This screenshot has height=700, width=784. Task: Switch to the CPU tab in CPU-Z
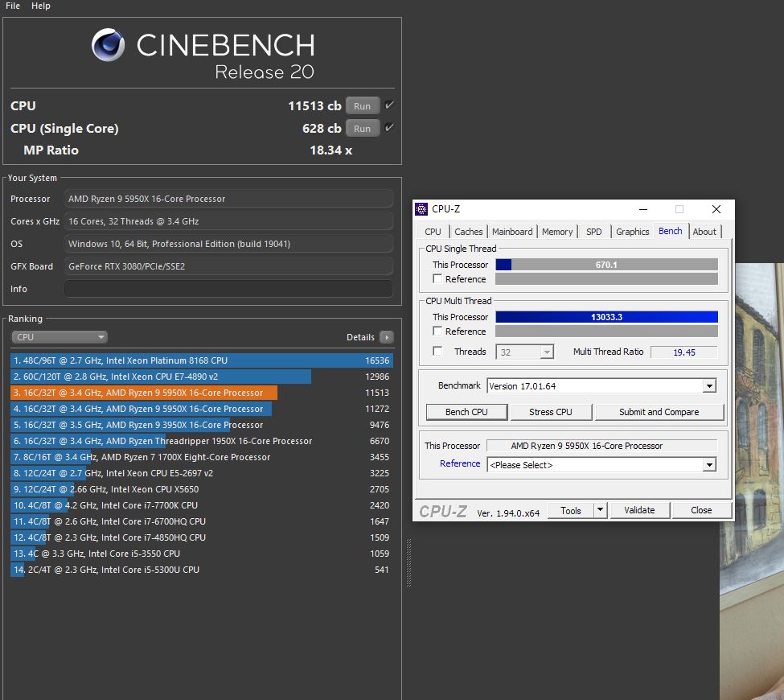point(433,232)
